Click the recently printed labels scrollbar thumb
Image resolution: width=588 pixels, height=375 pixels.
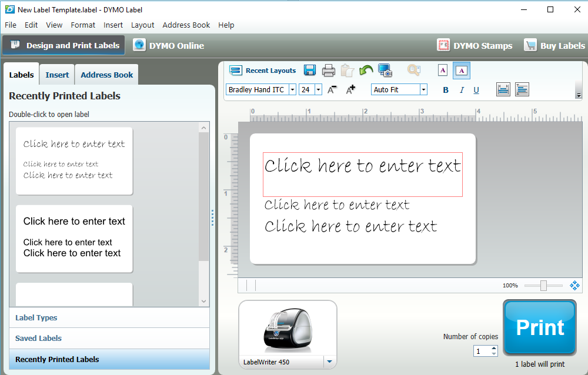[x=203, y=197]
